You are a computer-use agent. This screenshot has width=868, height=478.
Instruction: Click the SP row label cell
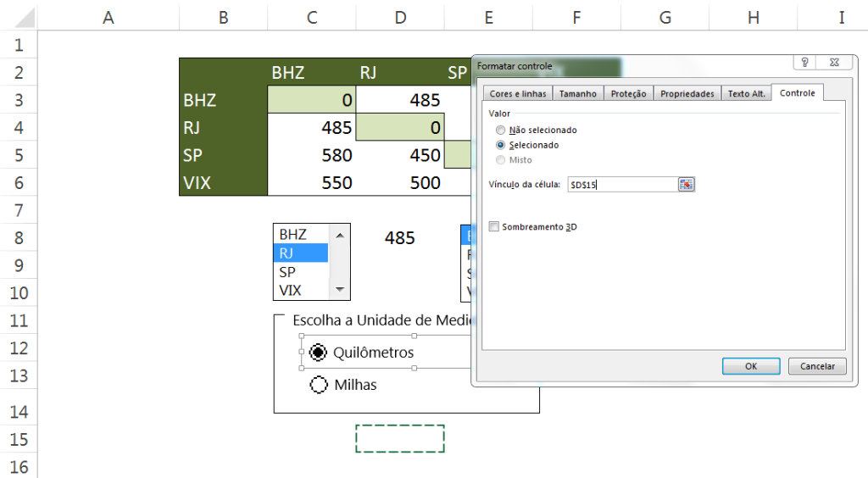click(224, 155)
